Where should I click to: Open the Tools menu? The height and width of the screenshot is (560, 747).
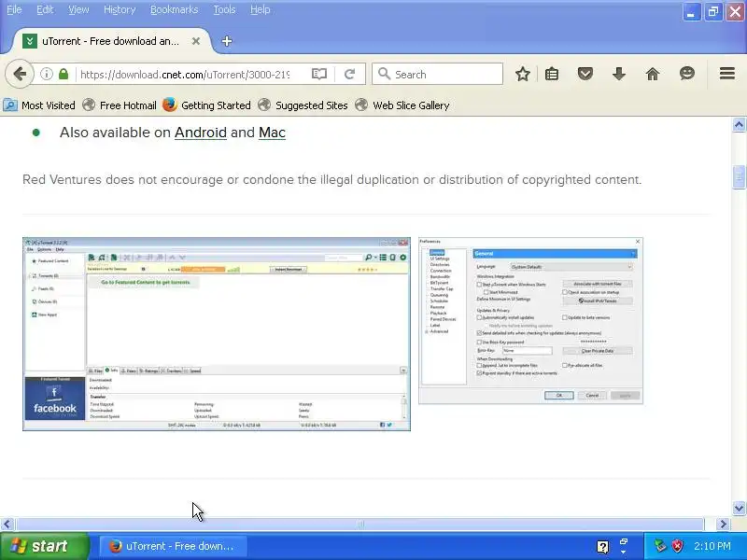pyautogui.click(x=224, y=9)
